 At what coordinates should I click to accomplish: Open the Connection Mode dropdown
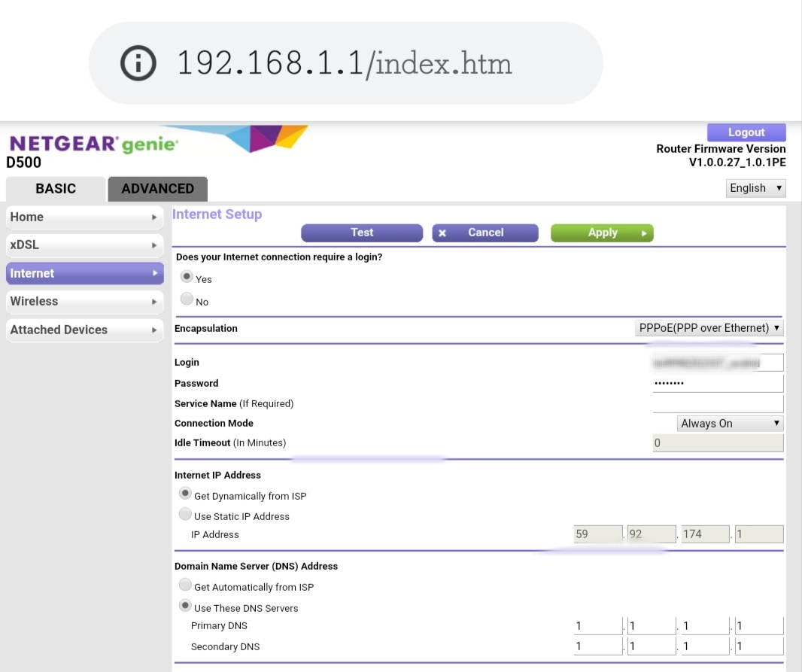pyautogui.click(x=729, y=423)
